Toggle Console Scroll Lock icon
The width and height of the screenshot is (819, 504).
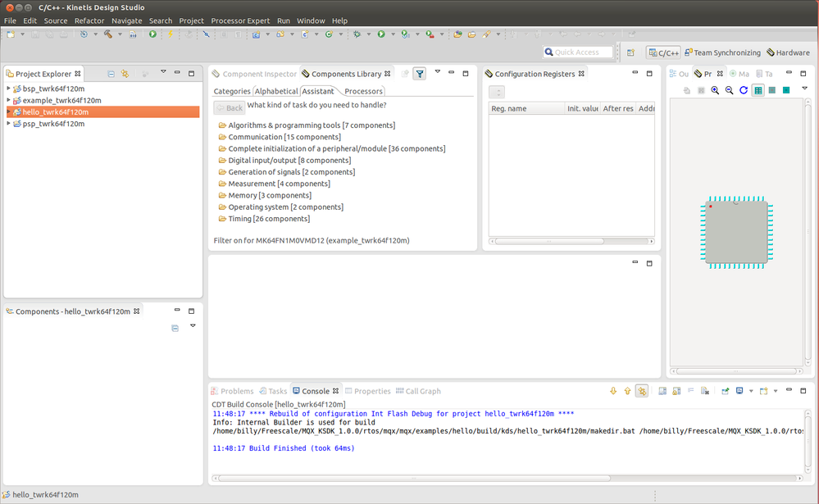[x=676, y=391]
